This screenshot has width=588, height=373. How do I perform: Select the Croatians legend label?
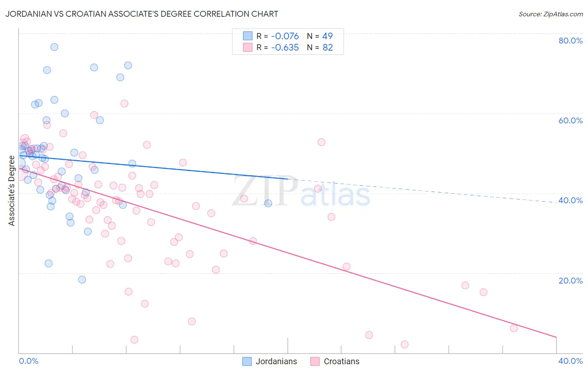[342, 361]
